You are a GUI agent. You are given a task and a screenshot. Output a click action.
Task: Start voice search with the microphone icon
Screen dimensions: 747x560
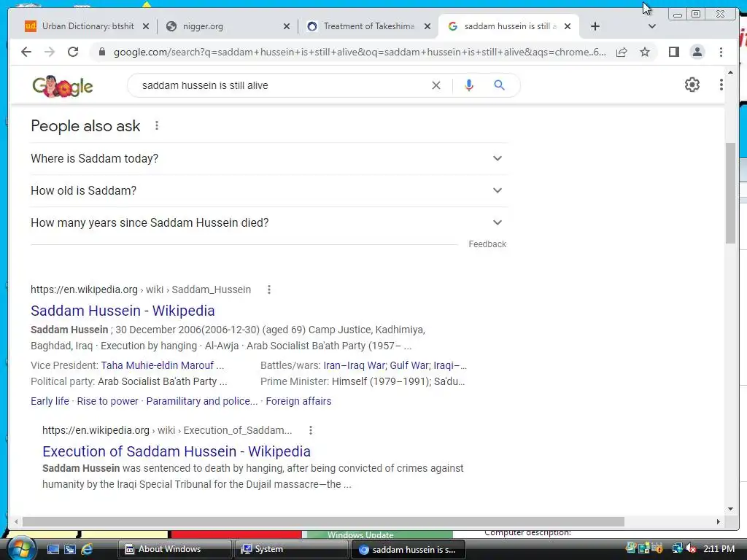469,85
